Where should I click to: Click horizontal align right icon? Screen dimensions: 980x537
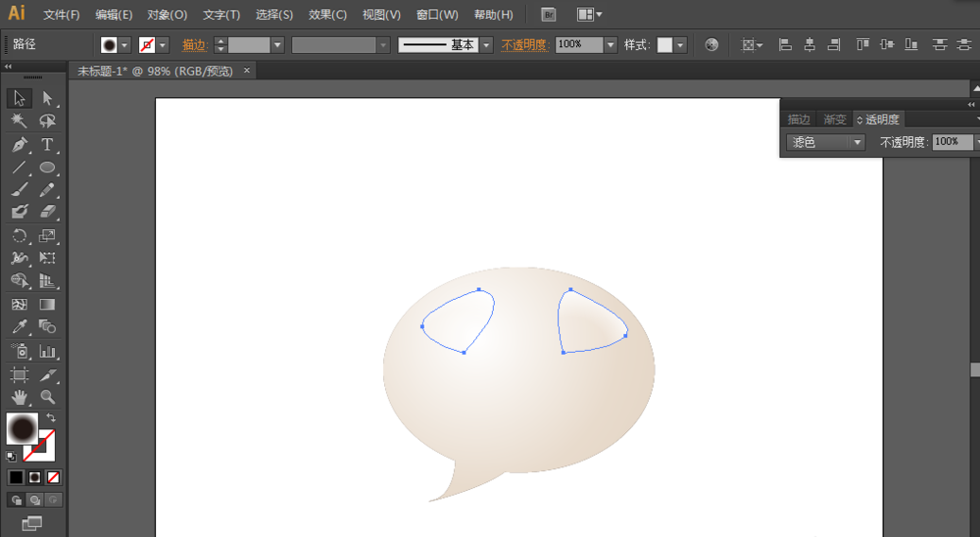point(833,44)
